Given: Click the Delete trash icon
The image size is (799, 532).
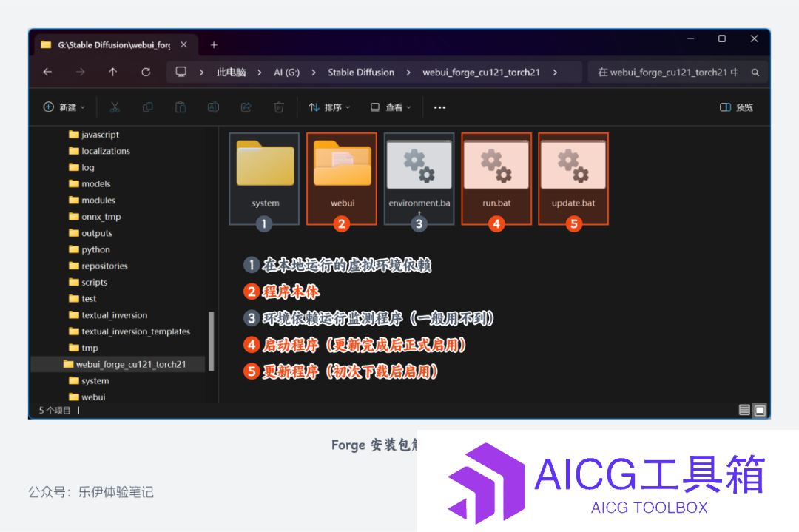Looking at the screenshot, I should coord(279,107).
